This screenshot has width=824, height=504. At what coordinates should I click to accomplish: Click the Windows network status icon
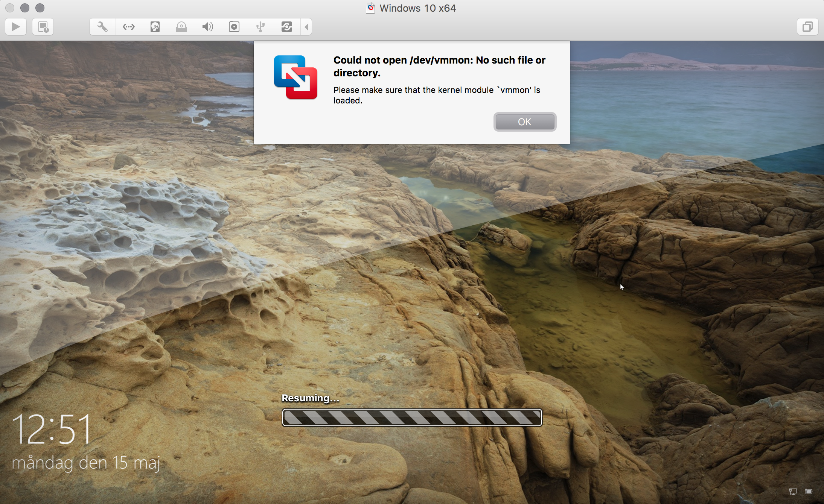click(x=793, y=491)
